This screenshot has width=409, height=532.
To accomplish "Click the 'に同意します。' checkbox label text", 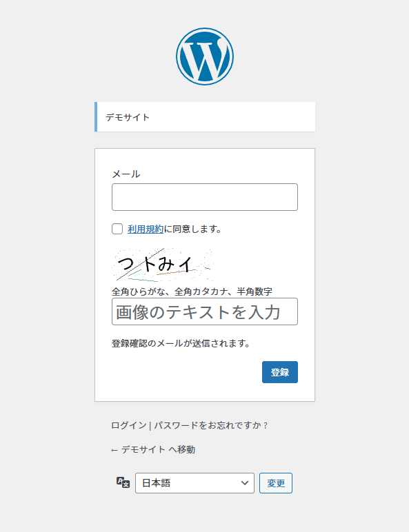I will click(192, 229).
